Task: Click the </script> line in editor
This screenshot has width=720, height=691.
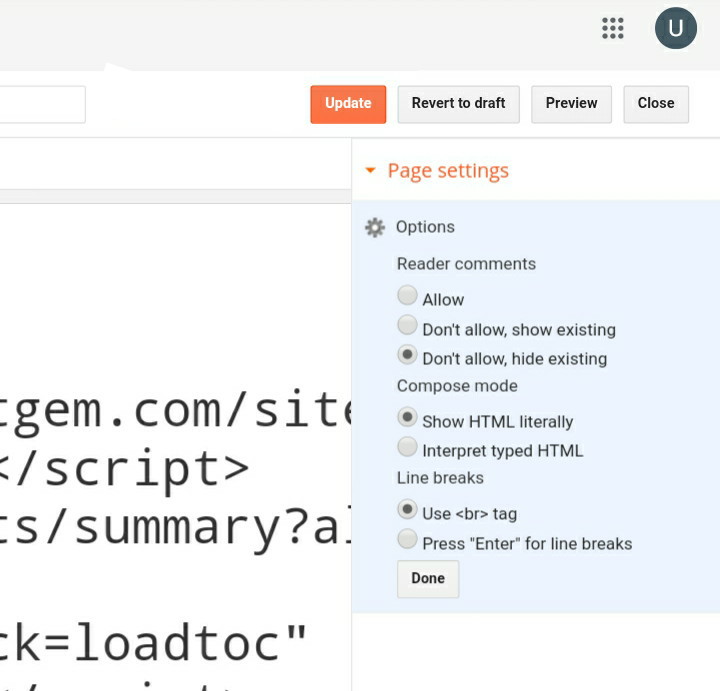Action: (124, 469)
